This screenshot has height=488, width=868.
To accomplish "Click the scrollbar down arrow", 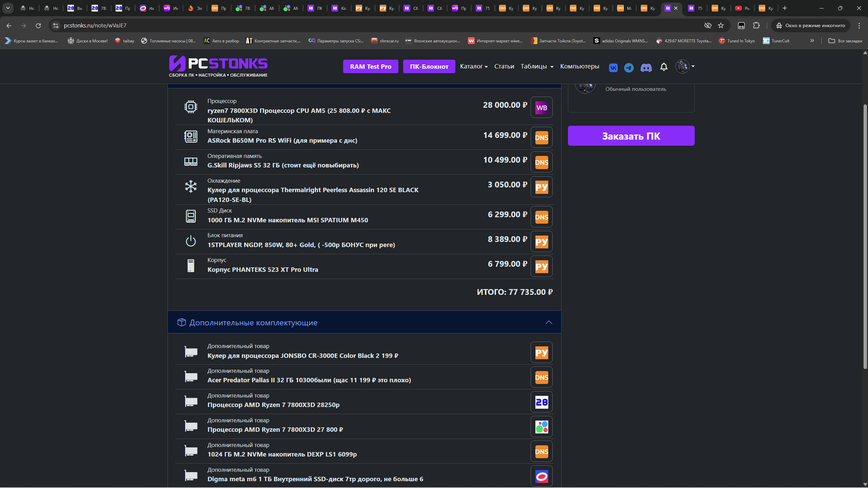I will point(865,484).
